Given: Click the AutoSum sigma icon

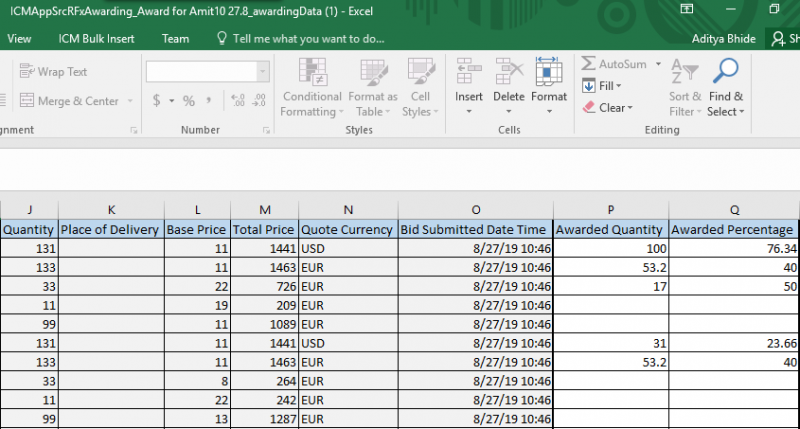Looking at the screenshot, I should coord(590,64).
